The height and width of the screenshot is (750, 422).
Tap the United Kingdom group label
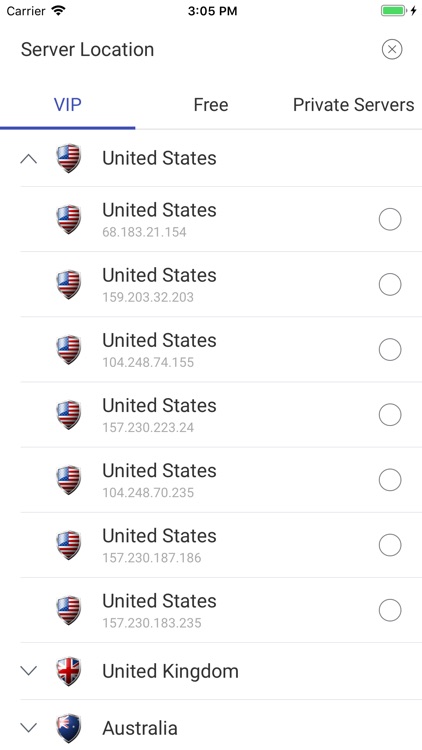170,671
